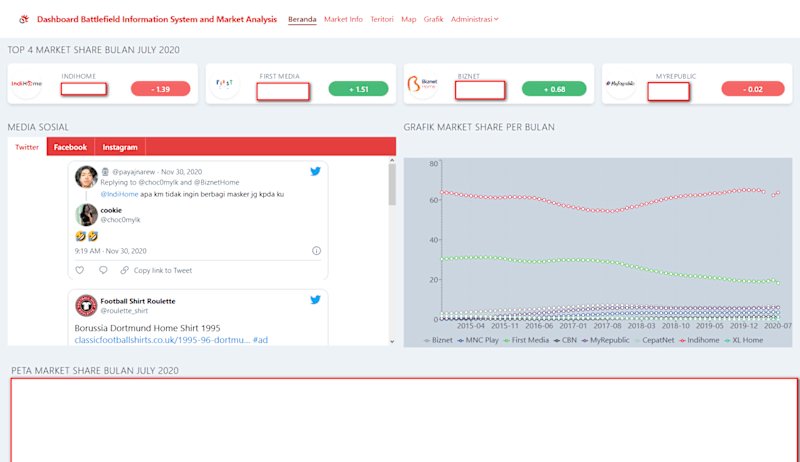
Task: Expand the Administrasi dropdown menu
Action: [x=474, y=19]
